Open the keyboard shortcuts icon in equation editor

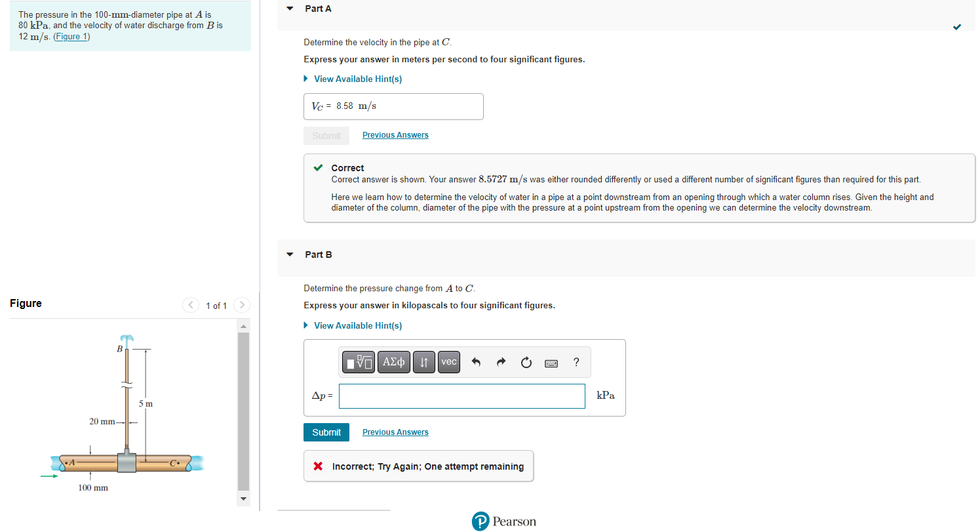coord(551,363)
